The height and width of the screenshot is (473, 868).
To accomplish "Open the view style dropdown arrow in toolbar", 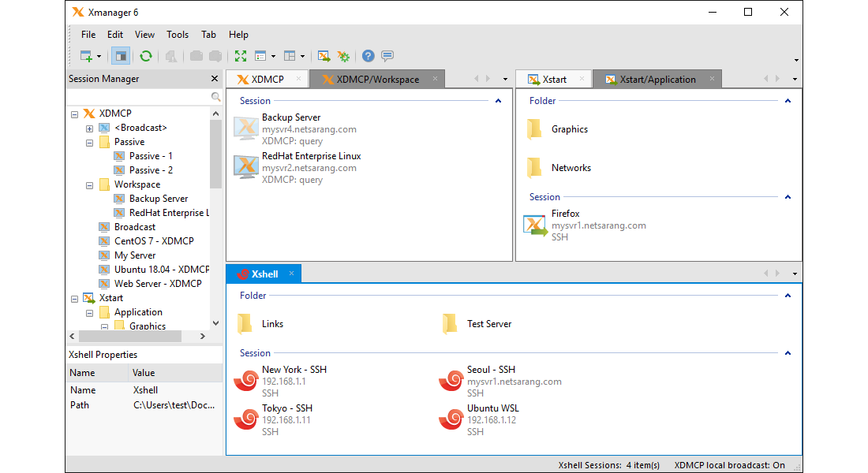I will pyautogui.click(x=273, y=57).
